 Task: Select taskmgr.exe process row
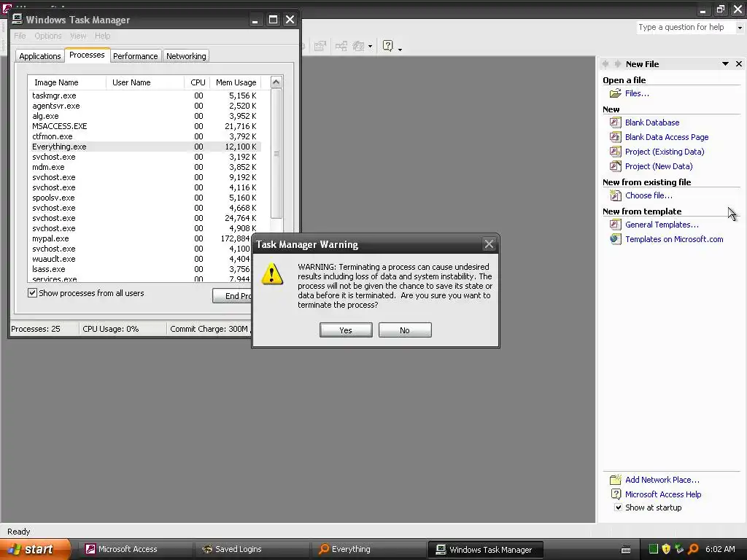(144, 96)
